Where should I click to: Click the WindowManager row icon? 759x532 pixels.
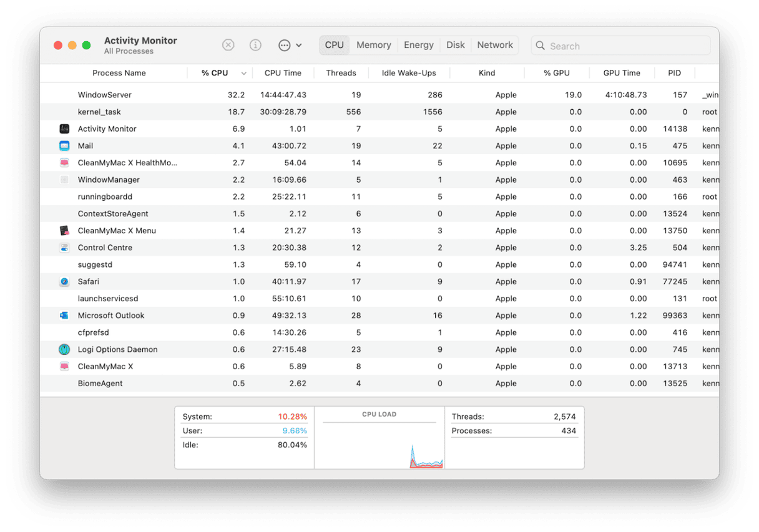pos(64,180)
